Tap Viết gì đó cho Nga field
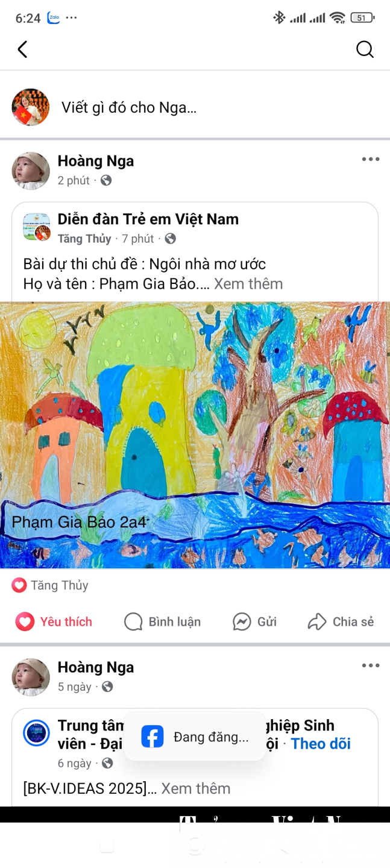Viewport: 390px width, 868px height. (129, 108)
